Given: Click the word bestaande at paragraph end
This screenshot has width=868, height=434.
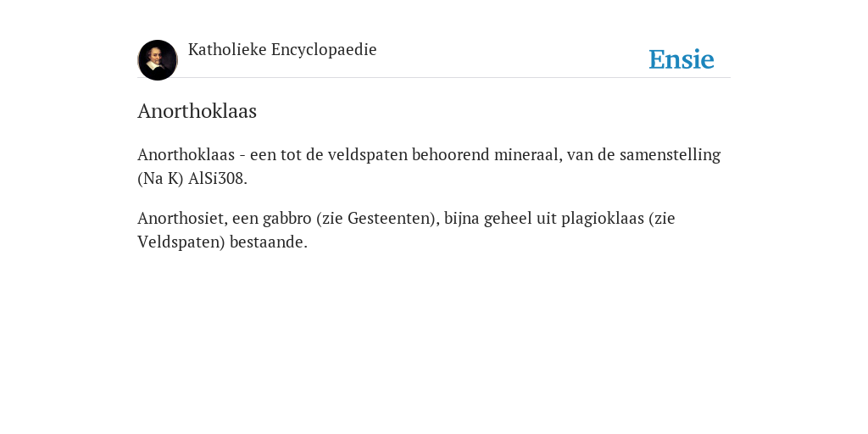Looking at the screenshot, I should click(266, 242).
